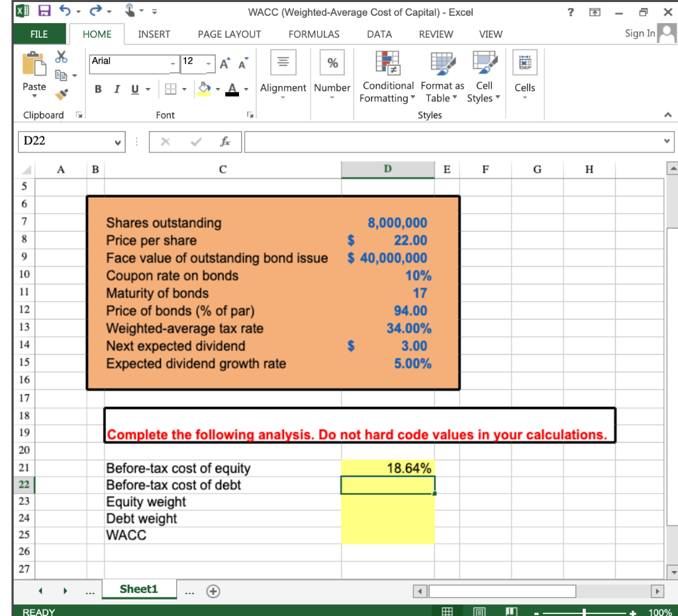The height and width of the screenshot is (616, 678).
Task: Toggle Underline formatting
Action: click(135, 89)
